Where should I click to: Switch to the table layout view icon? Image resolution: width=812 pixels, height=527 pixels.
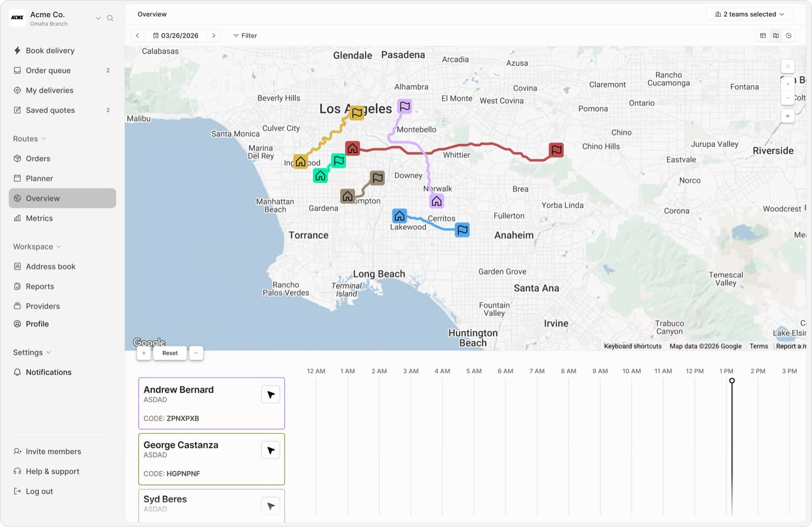point(763,36)
